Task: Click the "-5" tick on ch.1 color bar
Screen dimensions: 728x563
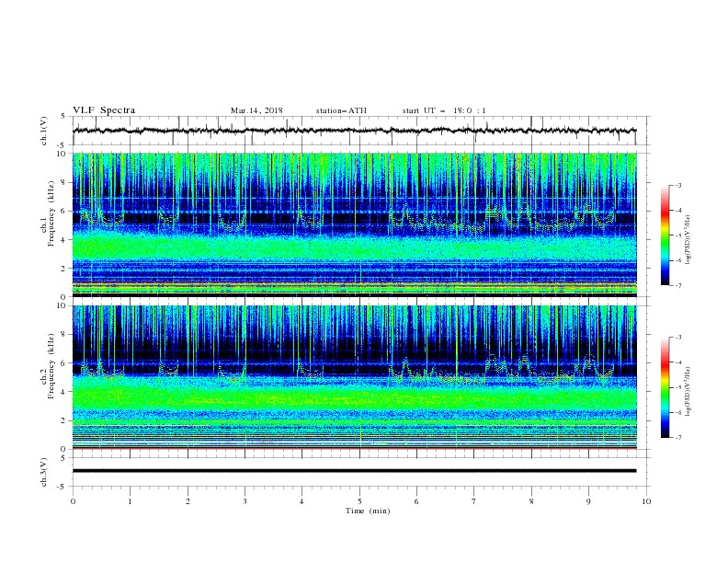Action: point(677,236)
